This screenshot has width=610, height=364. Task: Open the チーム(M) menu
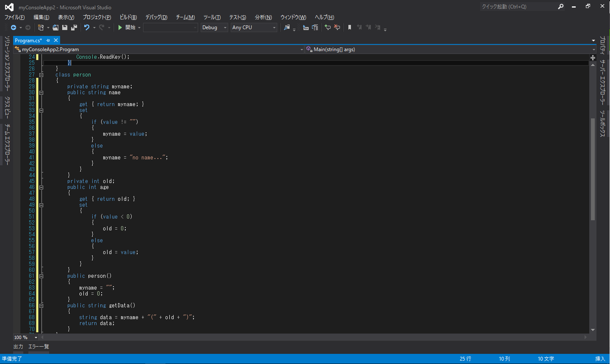[x=185, y=17]
